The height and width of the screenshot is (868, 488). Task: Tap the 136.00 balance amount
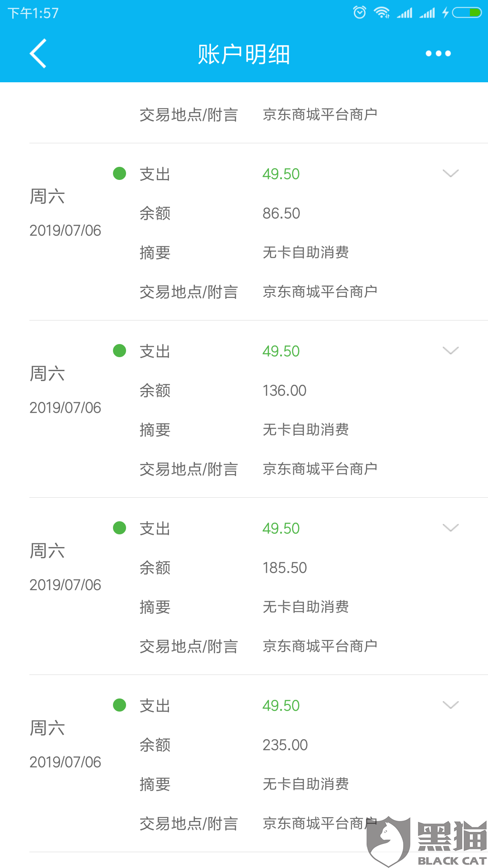(284, 390)
